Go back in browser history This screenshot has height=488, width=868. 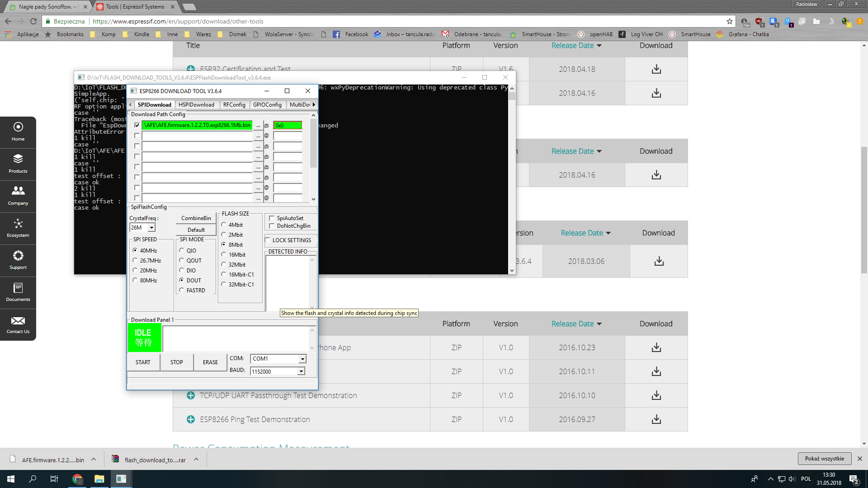pos(8,21)
